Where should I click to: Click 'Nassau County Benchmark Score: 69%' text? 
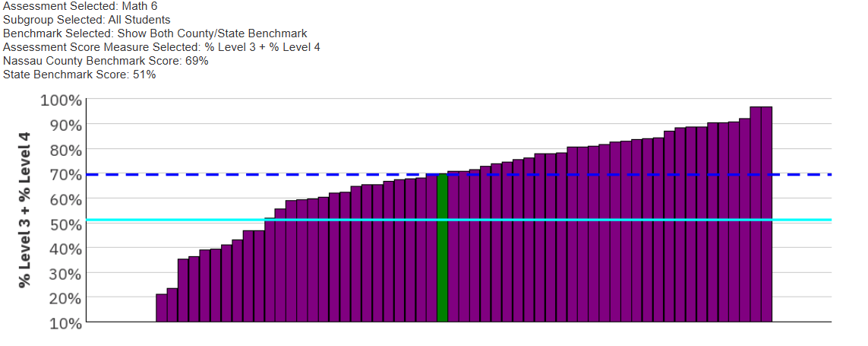(x=106, y=61)
